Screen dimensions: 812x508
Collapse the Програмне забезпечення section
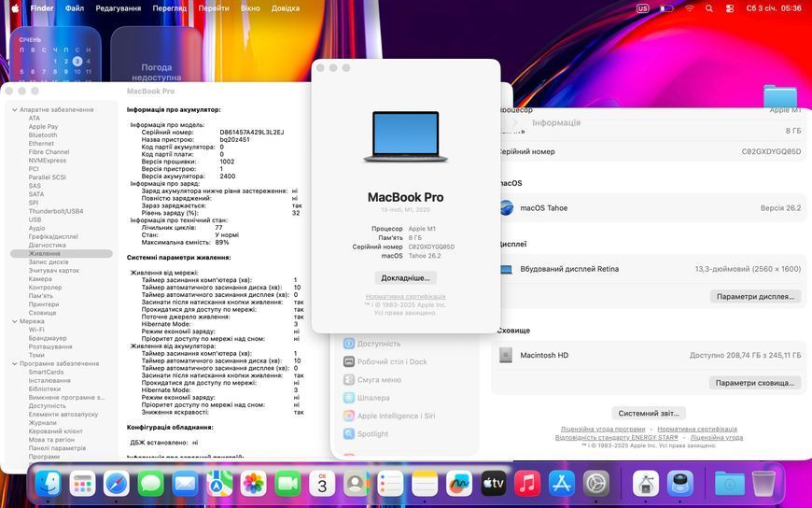15,364
